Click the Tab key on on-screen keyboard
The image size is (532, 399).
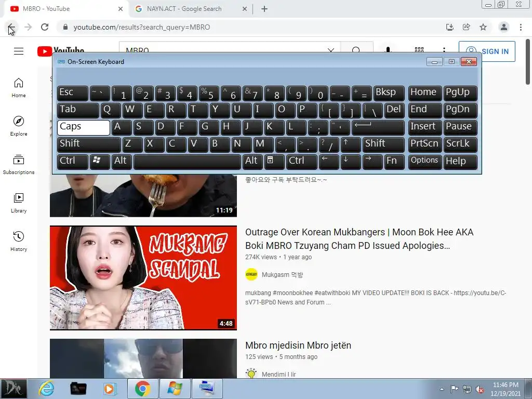coord(78,110)
